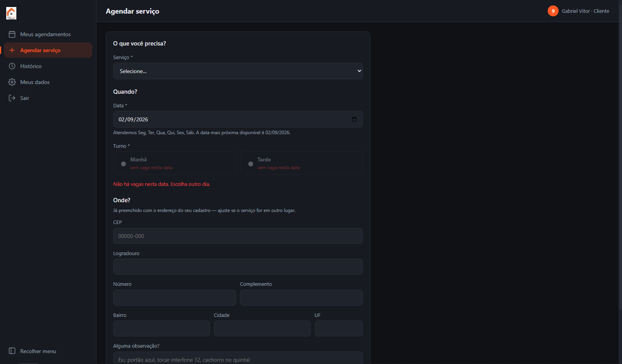Click the Número input field
This screenshot has height=364, width=622.
click(x=175, y=297)
